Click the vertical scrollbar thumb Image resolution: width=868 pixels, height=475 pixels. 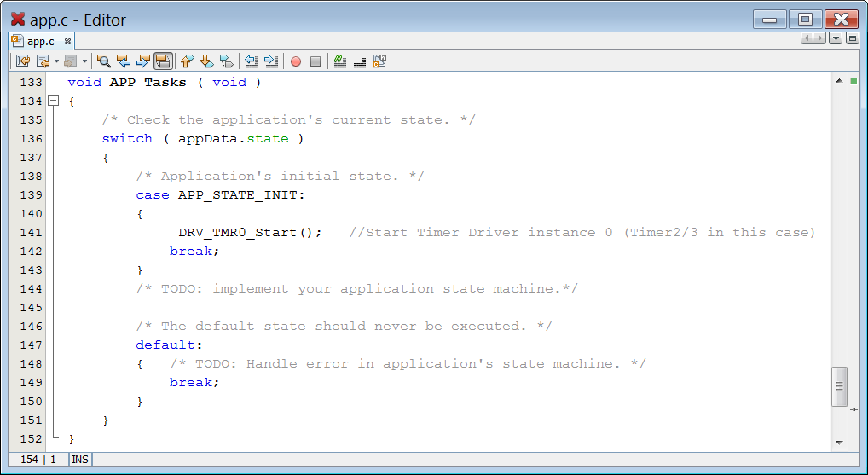[x=840, y=387]
